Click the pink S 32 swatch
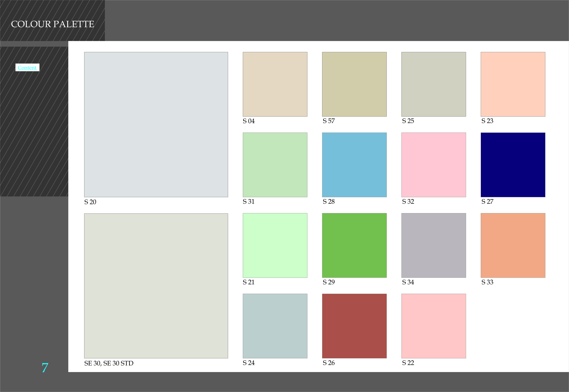 coord(434,165)
